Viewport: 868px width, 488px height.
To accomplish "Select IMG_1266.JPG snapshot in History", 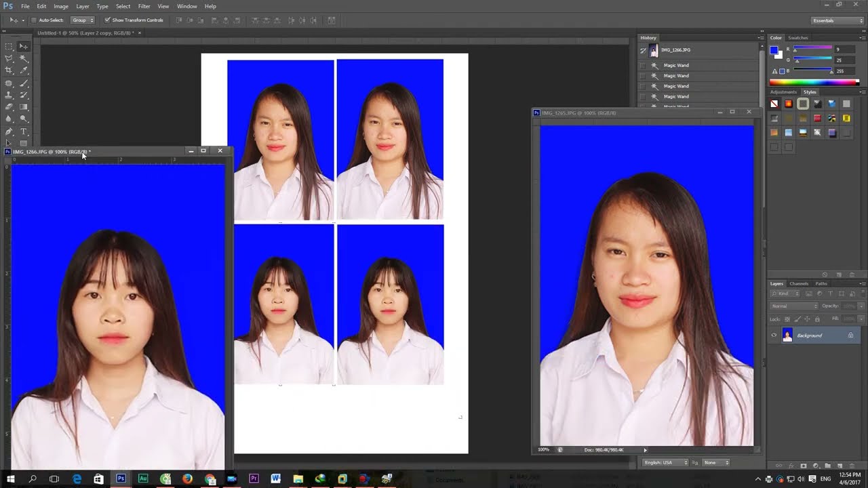I will point(698,50).
